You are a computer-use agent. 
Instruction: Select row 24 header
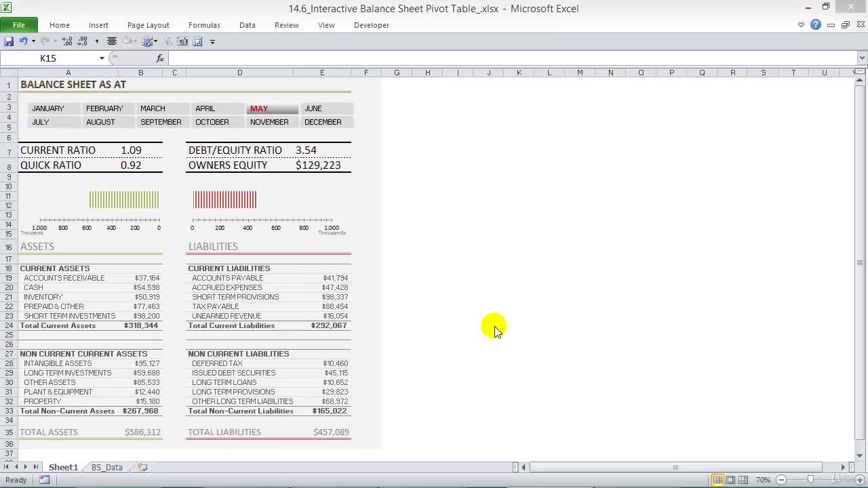[x=9, y=325]
